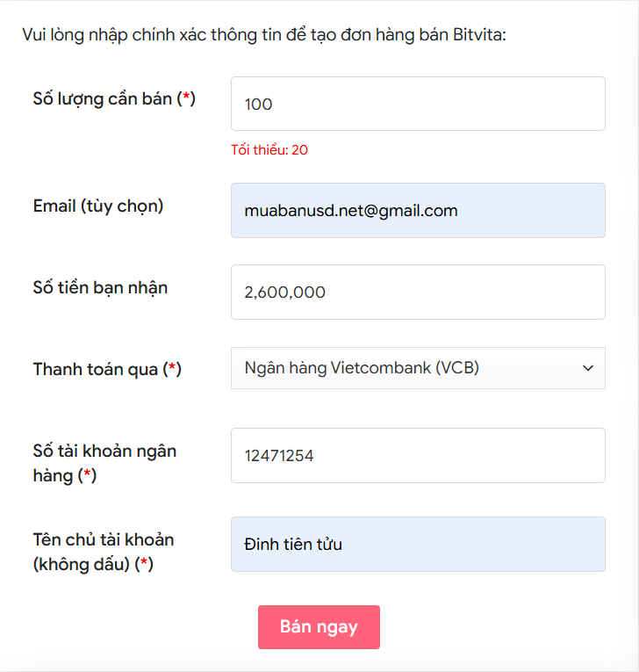The width and height of the screenshot is (639, 672).
Task: Click the Email (tùy chọn) label
Action: pos(98,206)
